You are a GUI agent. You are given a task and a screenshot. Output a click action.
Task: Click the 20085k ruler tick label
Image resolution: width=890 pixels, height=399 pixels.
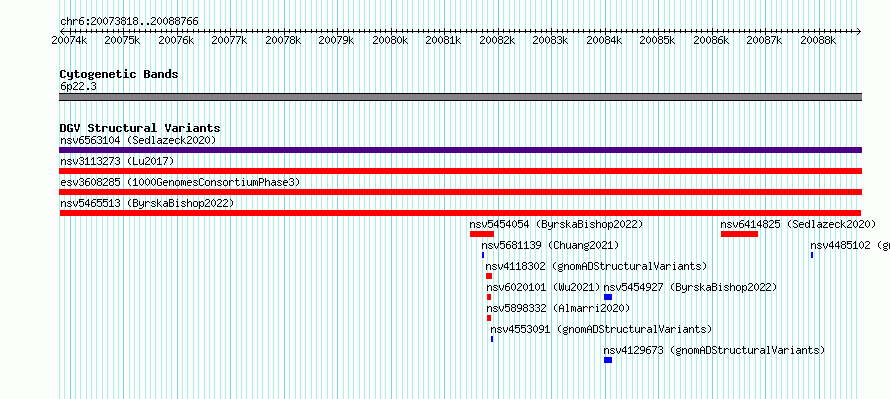(x=658, y=41)
